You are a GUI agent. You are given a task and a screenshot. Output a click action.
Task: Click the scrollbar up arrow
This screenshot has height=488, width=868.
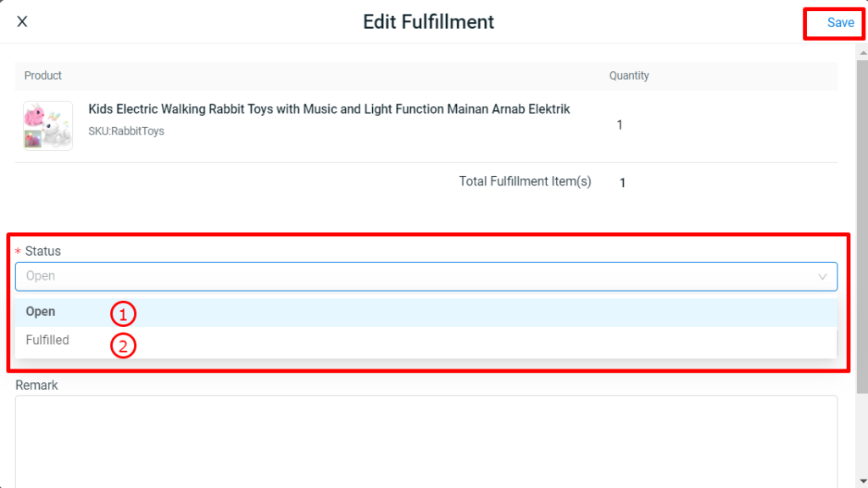pyautogui.click(x=861, y=52)
